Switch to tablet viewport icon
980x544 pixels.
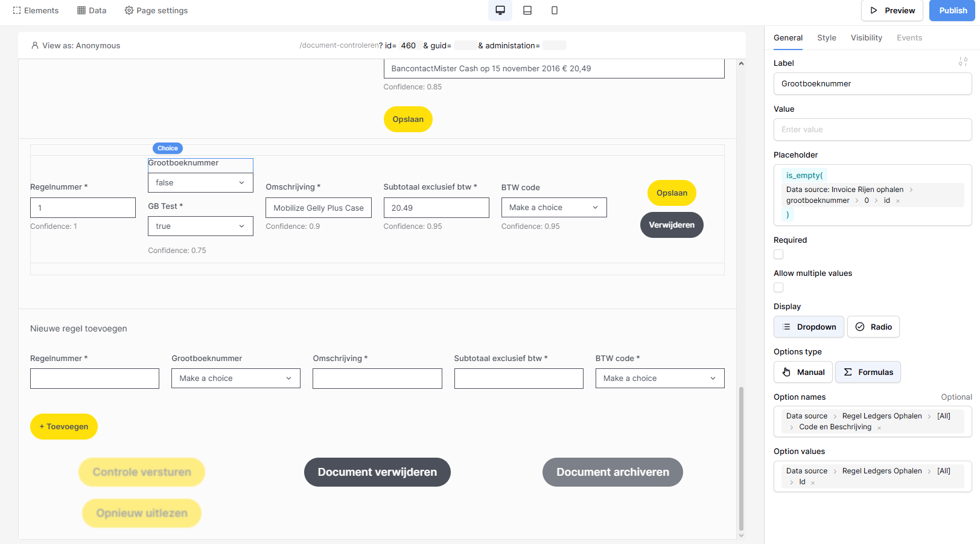click(527, 10)
